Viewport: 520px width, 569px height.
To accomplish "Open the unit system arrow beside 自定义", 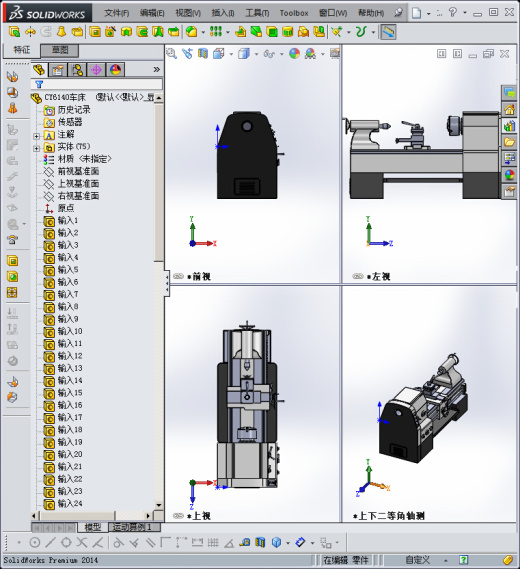I will click(x=446, y=560).
